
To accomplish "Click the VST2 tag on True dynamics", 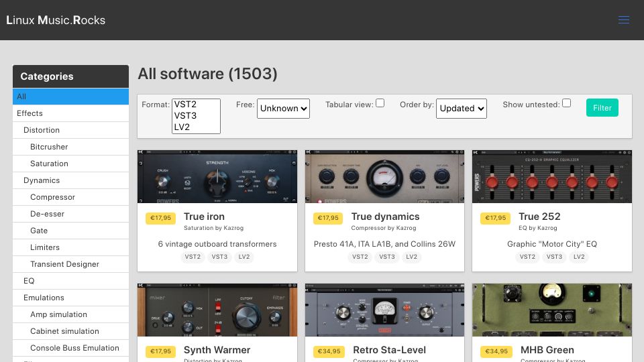I will pyautogui.click(x=360, y=257).
